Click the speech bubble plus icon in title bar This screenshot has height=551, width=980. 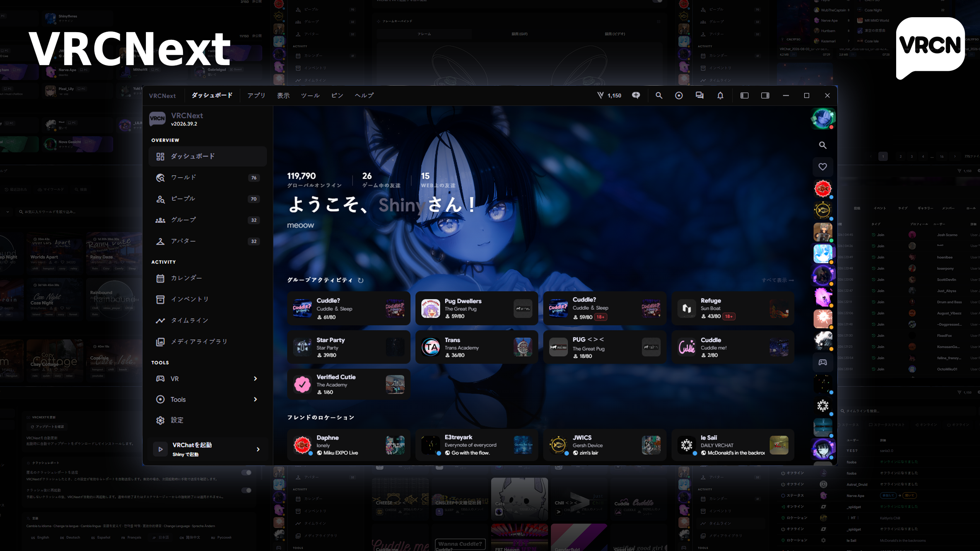(x=636, y=95)
